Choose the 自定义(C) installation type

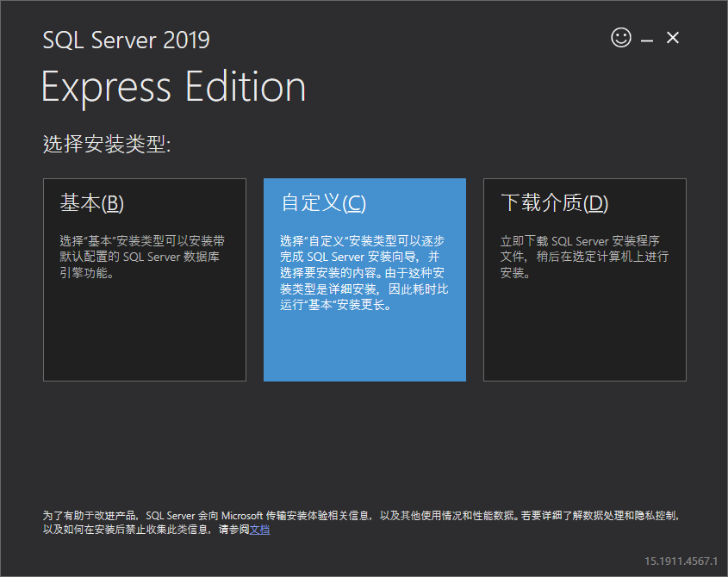point(364,280)
